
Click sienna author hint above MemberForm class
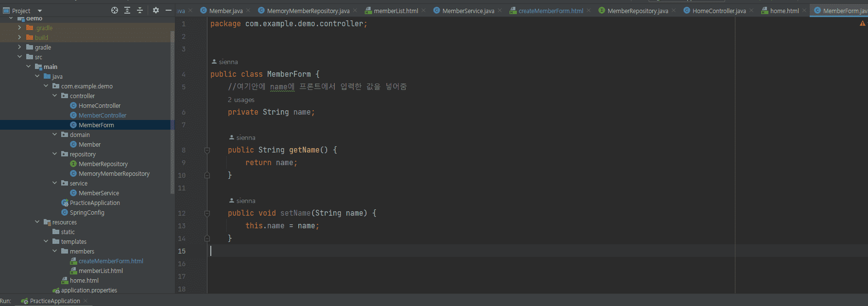pos(225,62)
